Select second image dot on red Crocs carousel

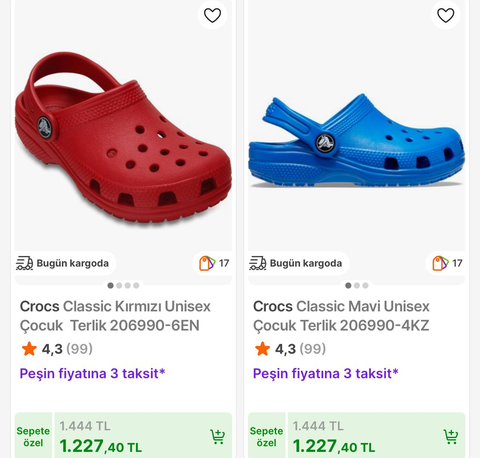[119, 286]
